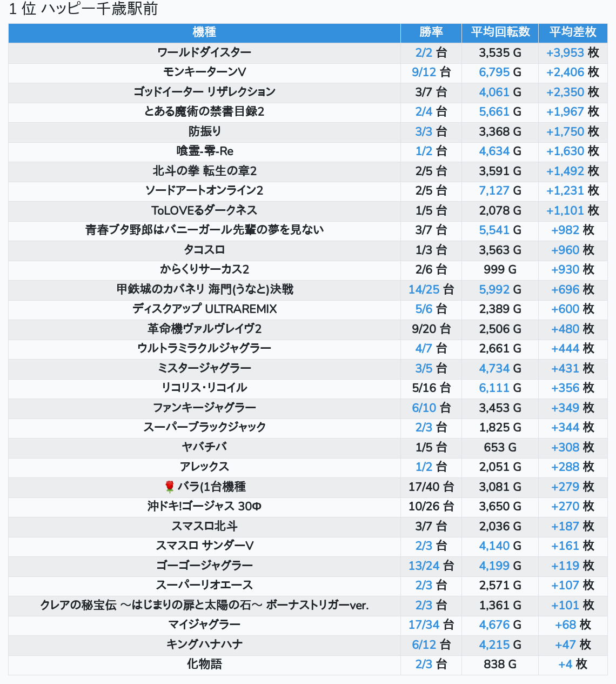Viewport: 616px width, 684px height.
Task: Open the 北斗の拳 転生の章2 entry
Action: [204, 171]
